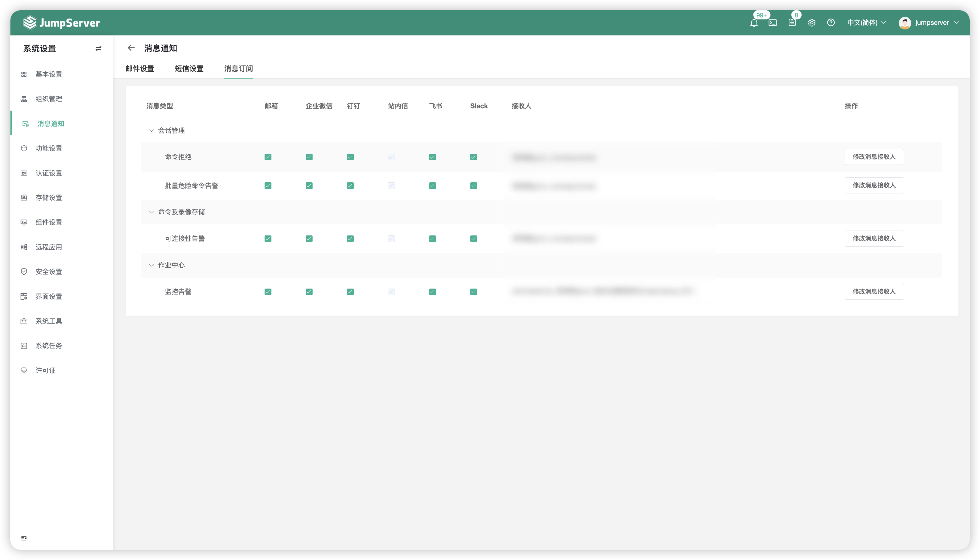The width and height of the screenshot is (980, 560).
Task: Uncheck Slack checkbox for 命令拒绝
Action: (x=474, y=157)
